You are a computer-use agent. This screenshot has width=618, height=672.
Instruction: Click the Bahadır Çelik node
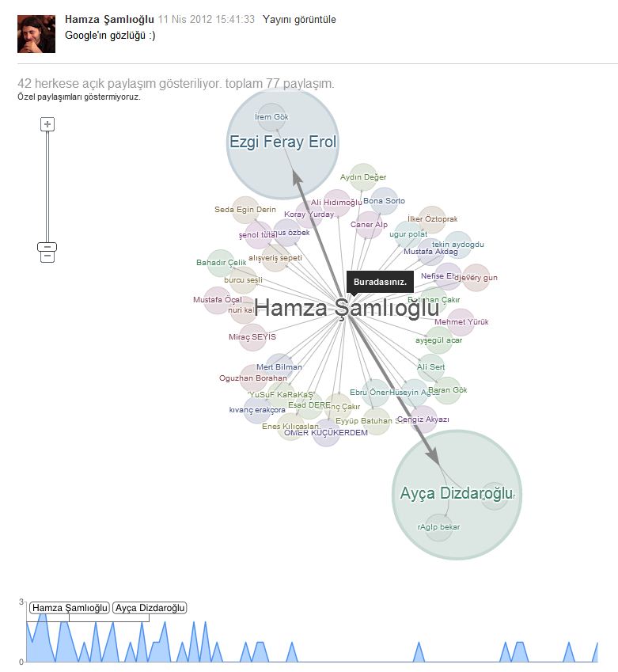click(221, 263)
